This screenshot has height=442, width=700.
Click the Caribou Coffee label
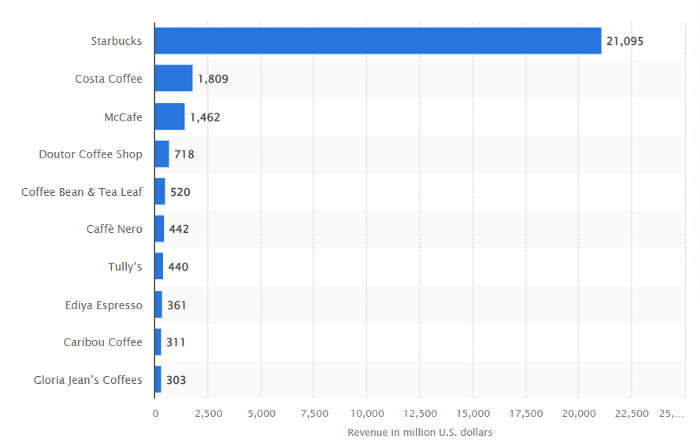coord(103,342)
